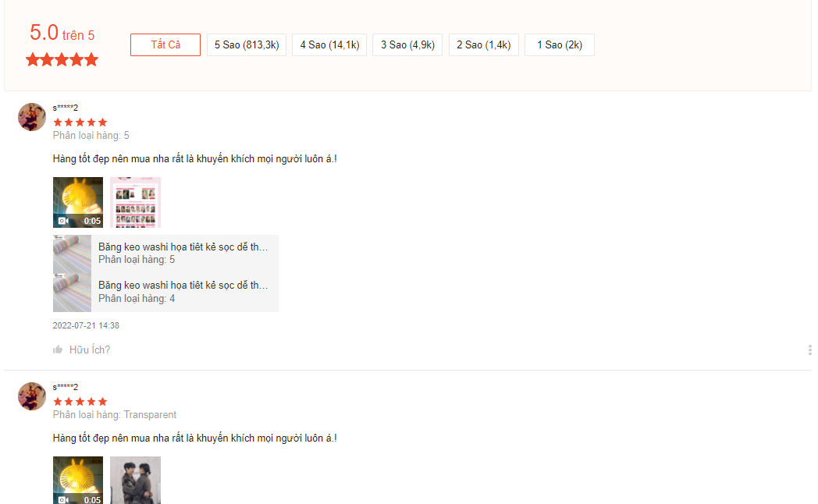Play first review's 0:05 video thumbnail
This screenshot has width=818, height=504.
pos(78,202)
